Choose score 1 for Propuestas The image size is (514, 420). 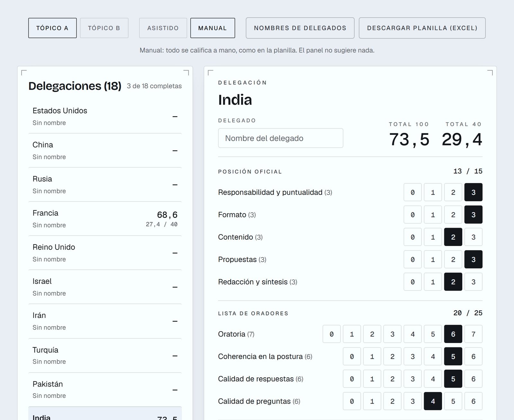433,259
